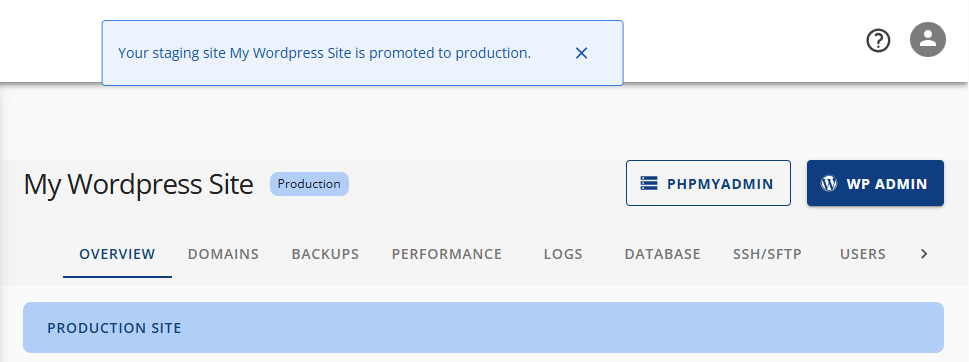Click the Production badge label
The height and width of the screenshot is (362, 969).
309,184
